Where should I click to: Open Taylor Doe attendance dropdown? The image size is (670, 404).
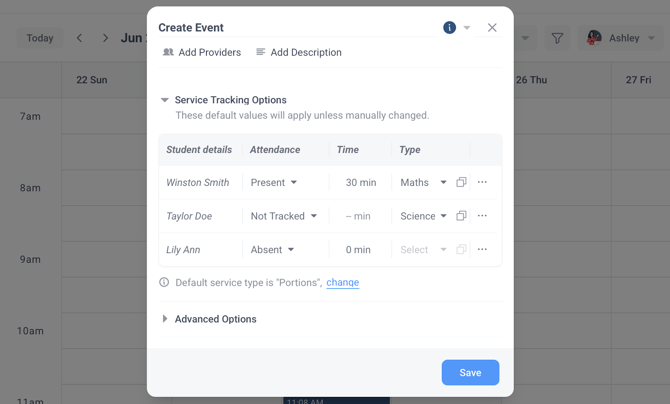pyautogui.click(x=284, y=216)
